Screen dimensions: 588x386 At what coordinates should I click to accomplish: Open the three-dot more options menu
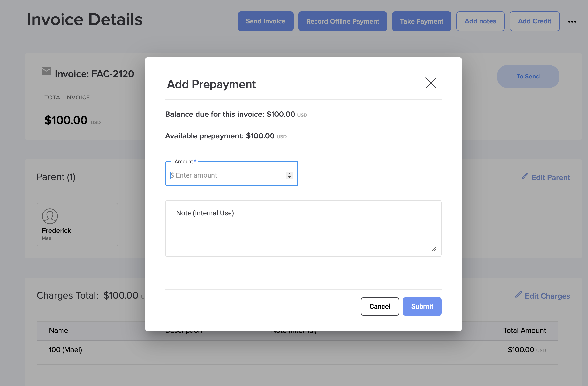click(x=572, y=22)
